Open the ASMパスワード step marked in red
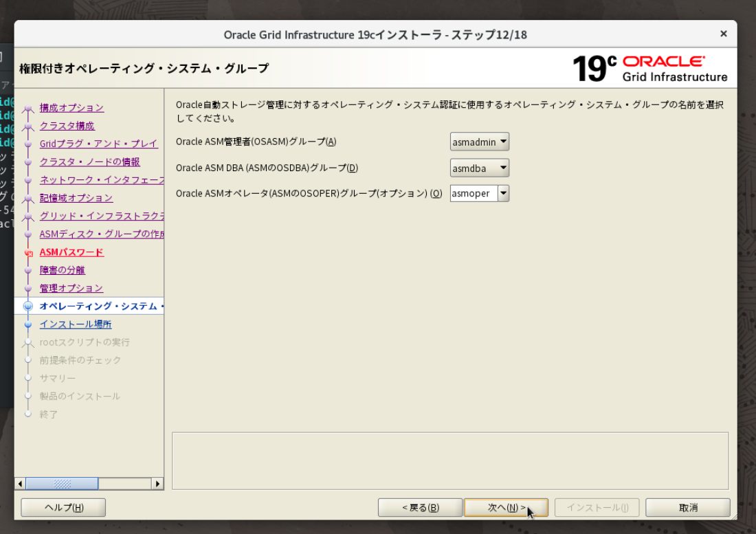The image size is (756, 534). [71, 252]
